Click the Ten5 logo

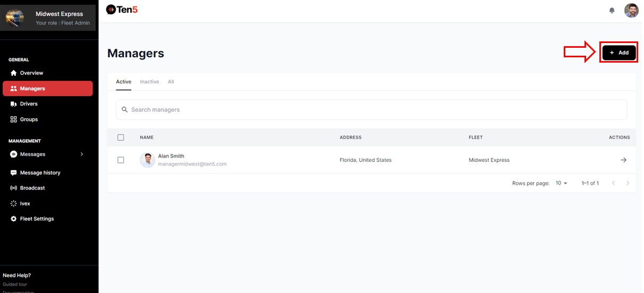122,9
